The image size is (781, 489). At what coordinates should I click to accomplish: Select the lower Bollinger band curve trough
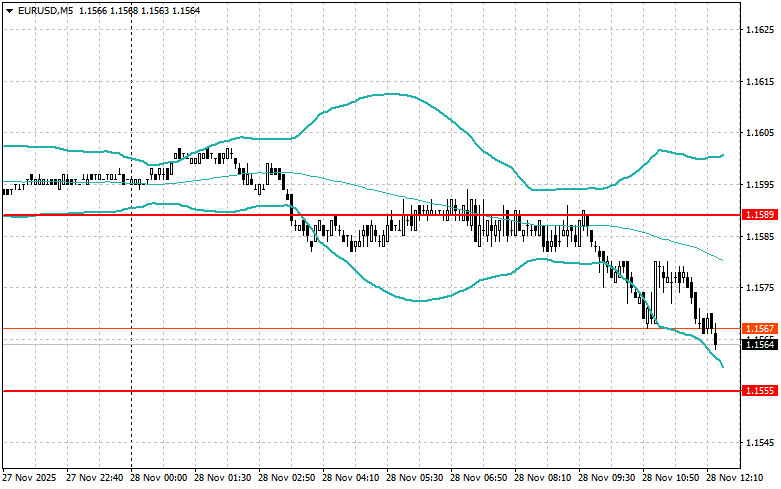418,301
